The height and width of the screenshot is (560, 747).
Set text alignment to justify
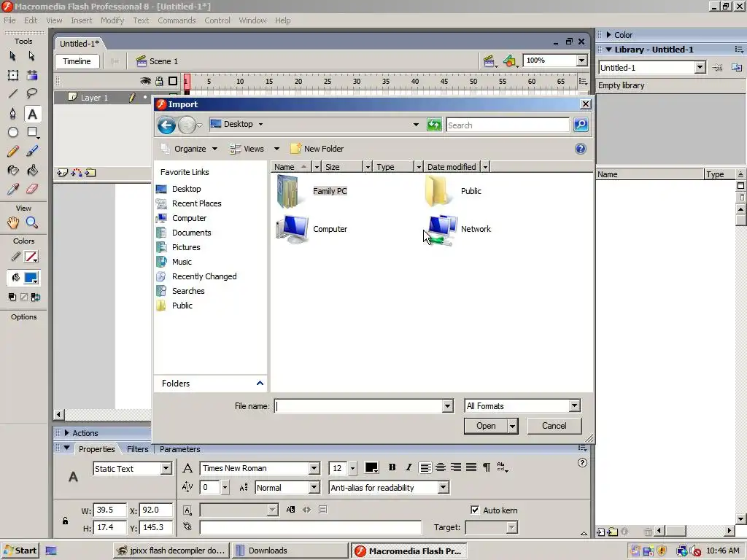point(471,467)
